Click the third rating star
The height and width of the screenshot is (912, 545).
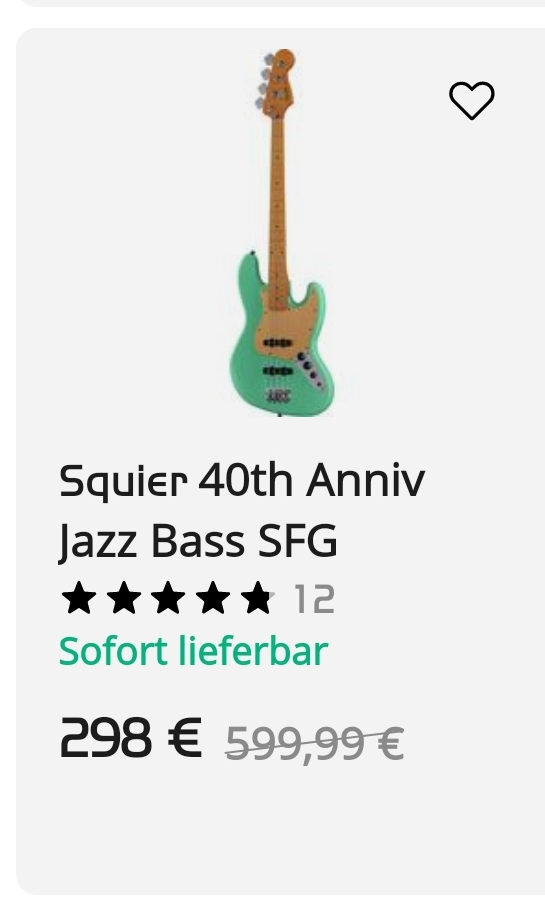click(168, 598)
